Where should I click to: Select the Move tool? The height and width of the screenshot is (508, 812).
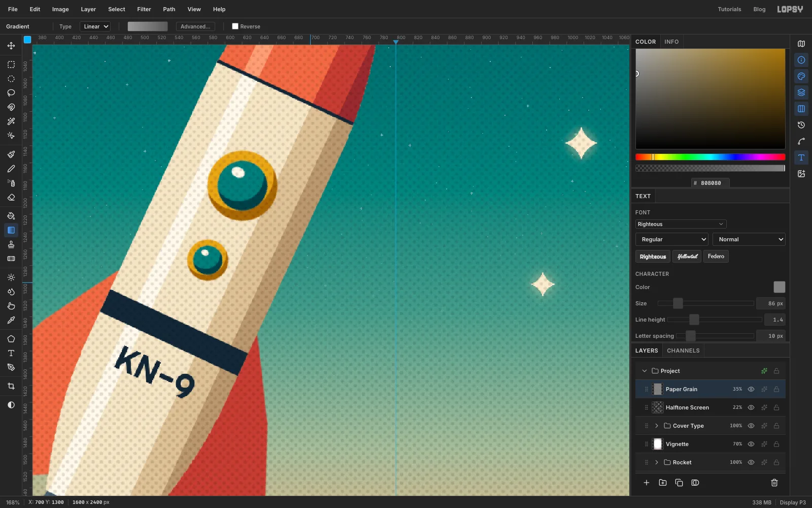coord(11,46)
